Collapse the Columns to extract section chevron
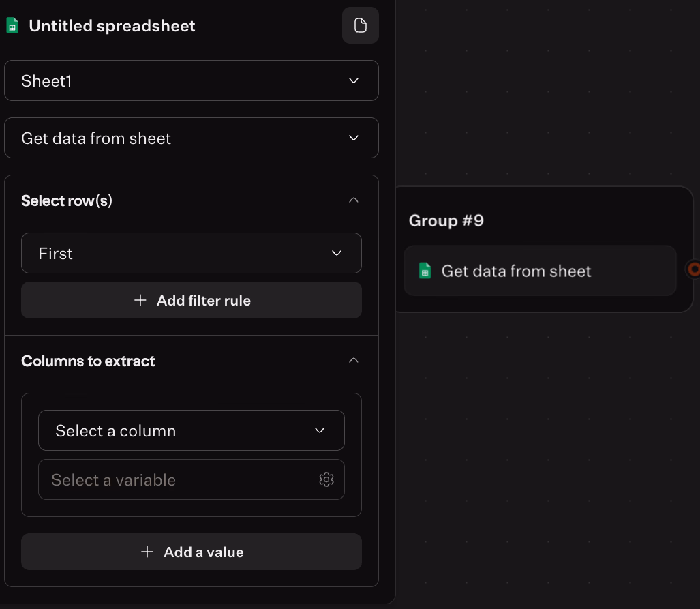Viewport: 700px width, 609px height. coord(353,360)
